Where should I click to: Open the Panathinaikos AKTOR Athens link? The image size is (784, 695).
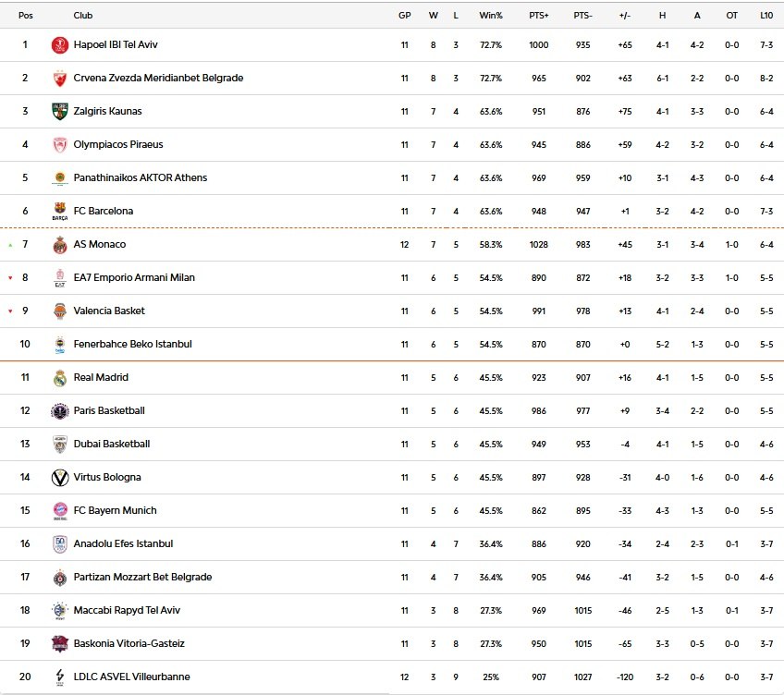(x=141, y=178)
